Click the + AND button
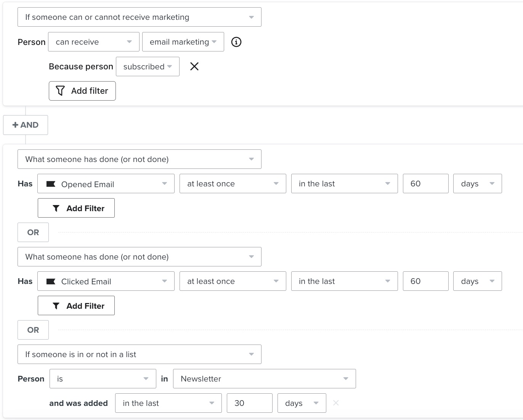 point(26,125)
